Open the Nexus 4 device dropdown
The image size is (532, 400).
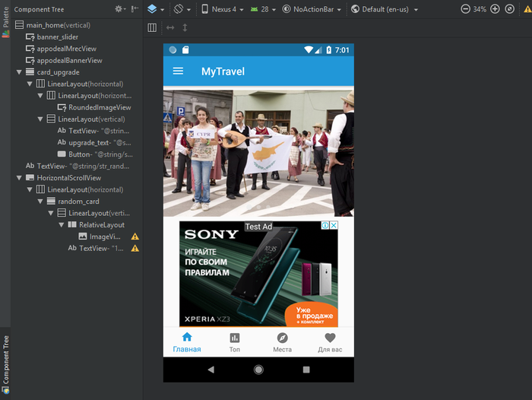(x=221, y=9)
